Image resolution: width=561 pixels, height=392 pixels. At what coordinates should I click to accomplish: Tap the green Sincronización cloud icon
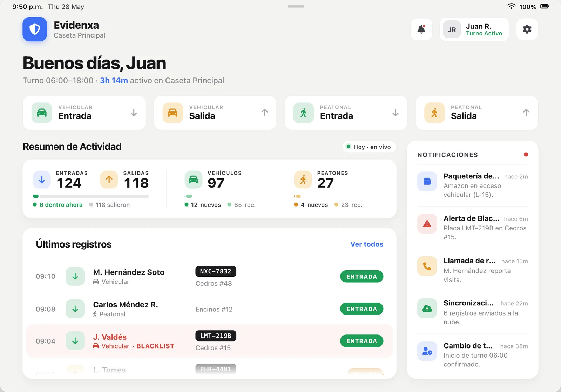point(427,308)
